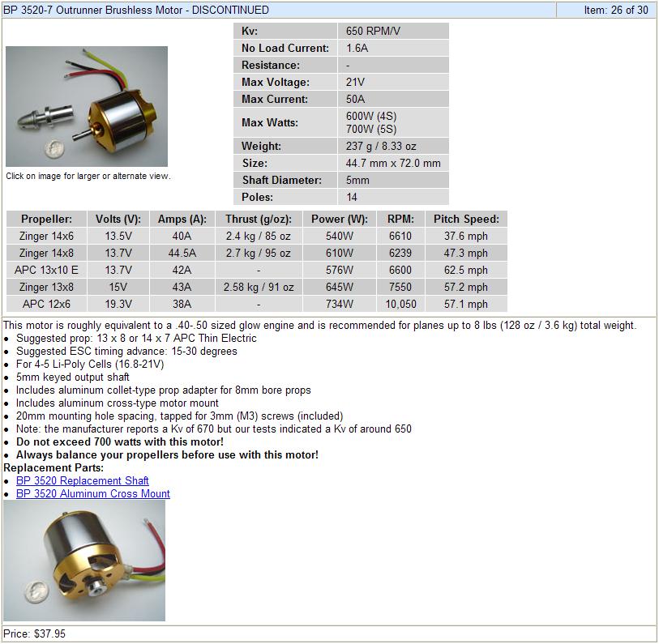Click the Size value 44.7 mm x 72.0 mm
The width and height of the screenshot is (659, 644).
393,163
